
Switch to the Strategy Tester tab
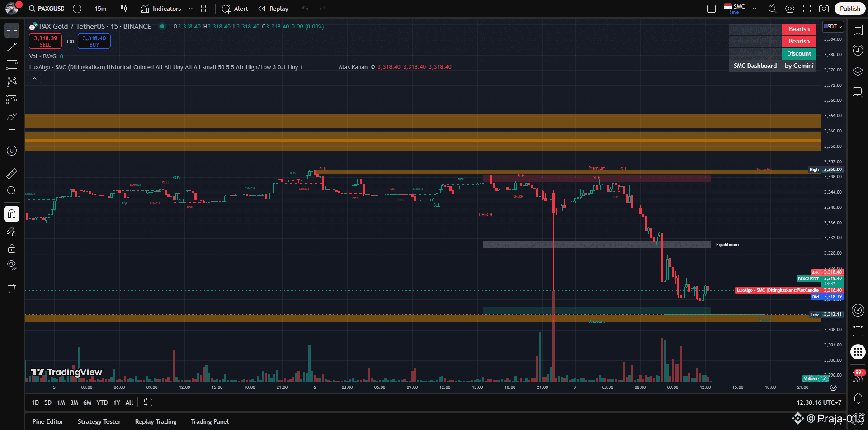click(x=99, y=421)
